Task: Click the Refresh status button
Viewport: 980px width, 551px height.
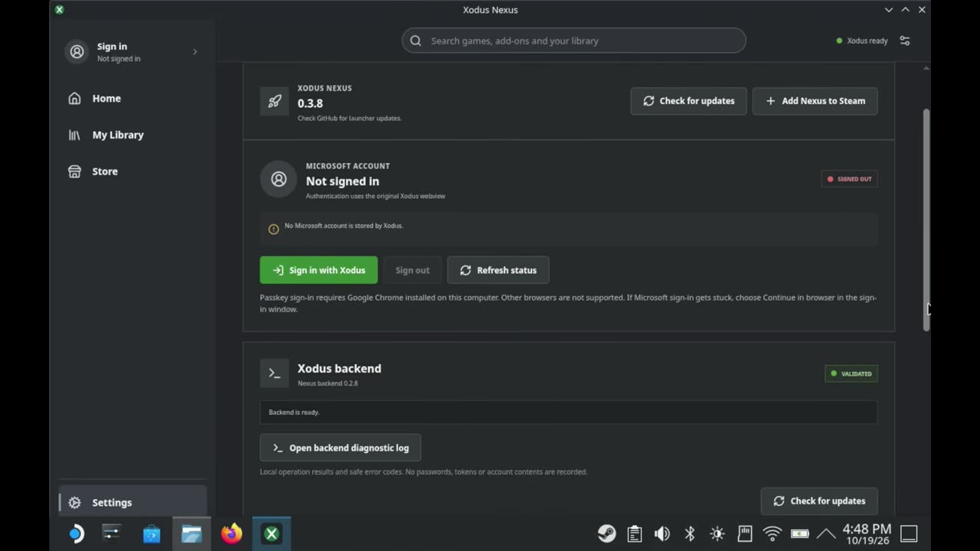Action: tap(498, 270)
